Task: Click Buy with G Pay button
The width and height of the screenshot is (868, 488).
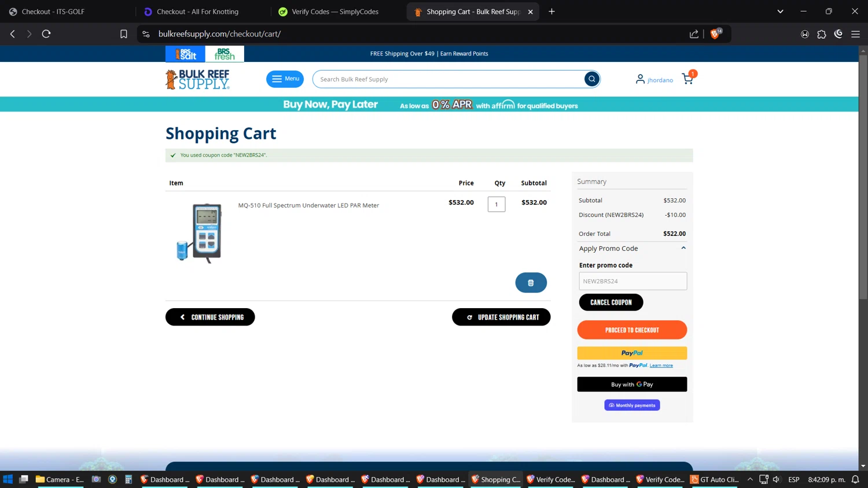Action: (632, 385)
